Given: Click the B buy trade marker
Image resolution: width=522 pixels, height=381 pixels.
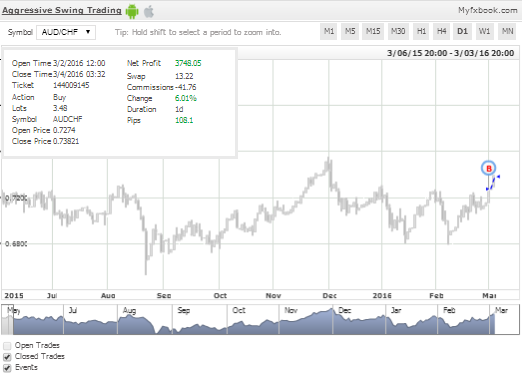Looking at the screenshot, I should 488,168.
